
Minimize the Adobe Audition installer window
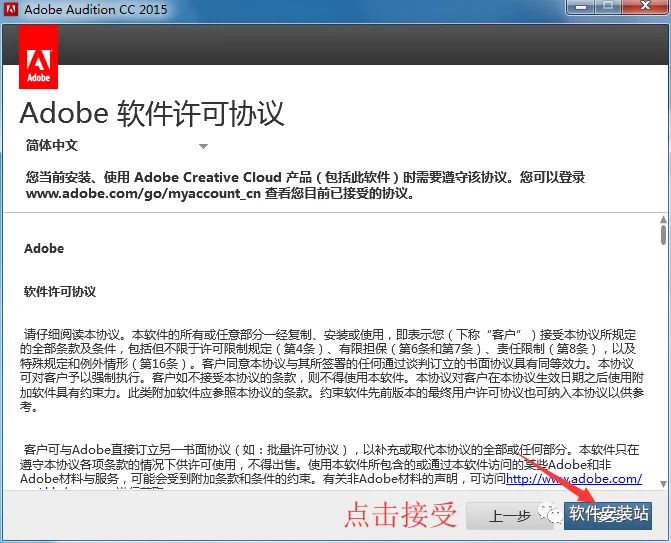581,7
